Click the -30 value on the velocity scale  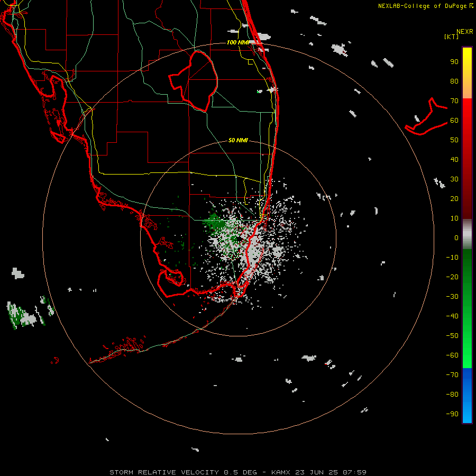[452, 297]
